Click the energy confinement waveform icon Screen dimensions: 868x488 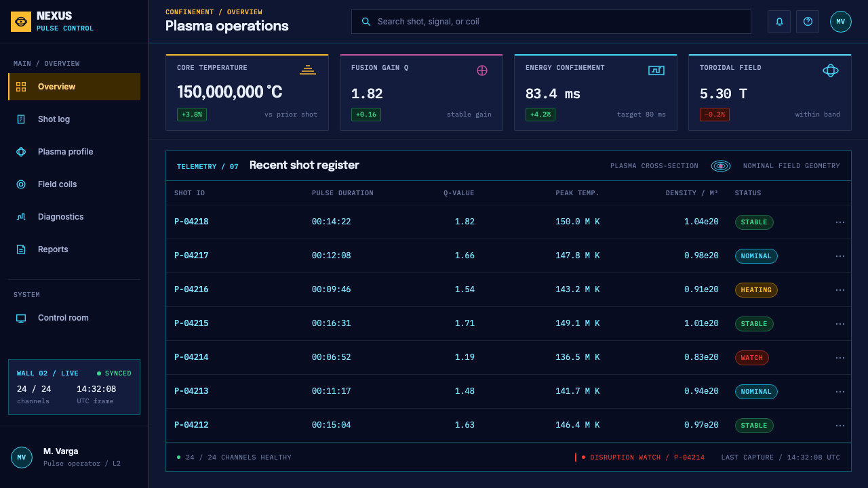point(656,70)
